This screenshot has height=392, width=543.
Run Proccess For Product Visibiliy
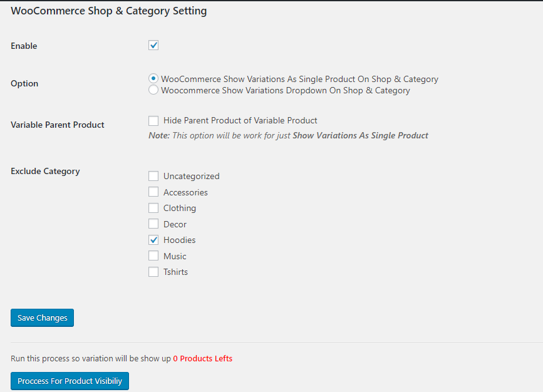click(x=70, y=381)
